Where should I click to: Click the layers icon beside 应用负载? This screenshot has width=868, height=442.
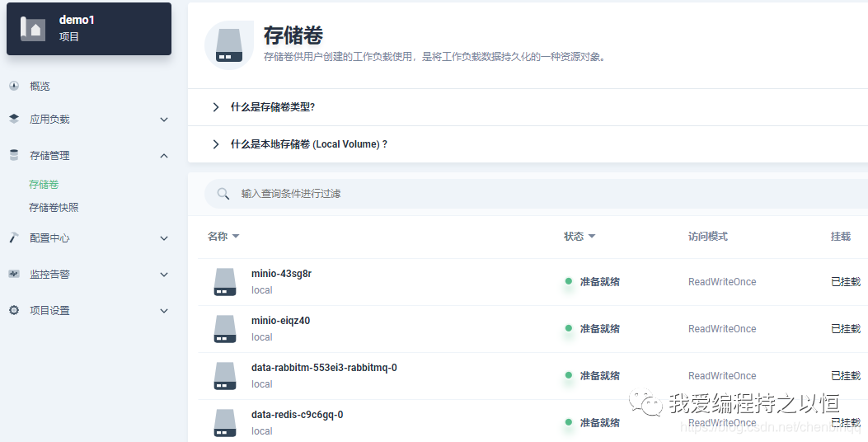(14, 119)
